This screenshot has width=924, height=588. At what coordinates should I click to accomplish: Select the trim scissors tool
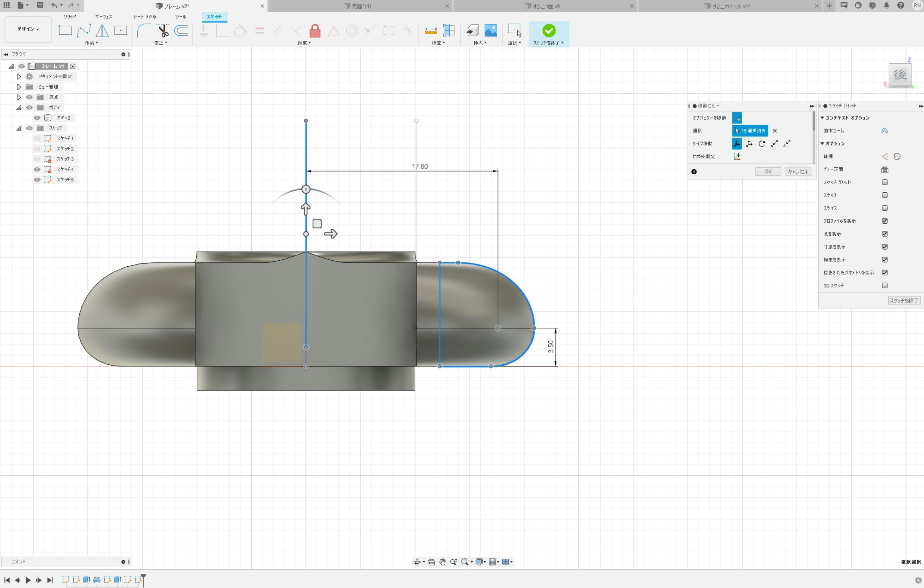tap(163, 30)
